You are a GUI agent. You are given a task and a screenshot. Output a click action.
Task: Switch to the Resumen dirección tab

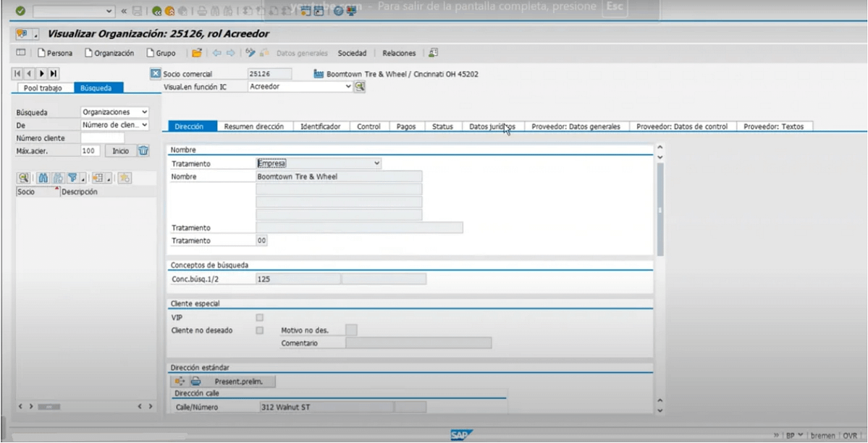pos(253,126)
